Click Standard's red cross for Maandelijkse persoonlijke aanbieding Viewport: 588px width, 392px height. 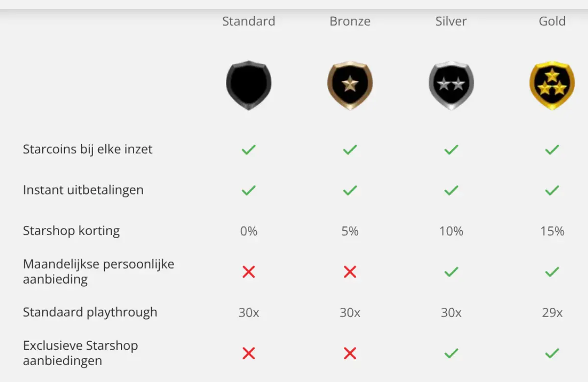click(248, 271)
